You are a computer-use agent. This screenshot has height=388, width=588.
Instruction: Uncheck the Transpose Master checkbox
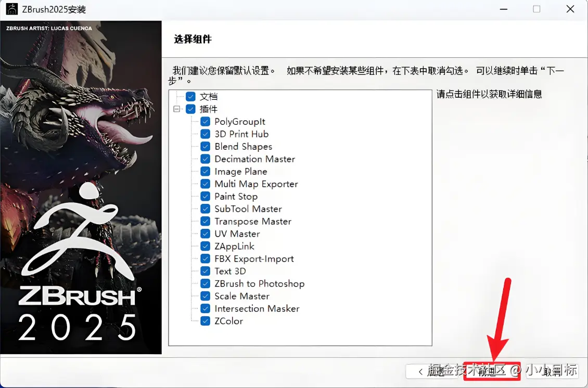point(205,221)
